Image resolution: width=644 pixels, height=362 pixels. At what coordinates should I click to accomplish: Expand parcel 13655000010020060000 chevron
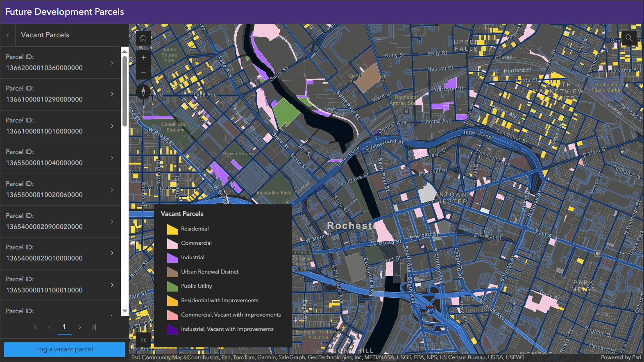(x=112, y=190)
